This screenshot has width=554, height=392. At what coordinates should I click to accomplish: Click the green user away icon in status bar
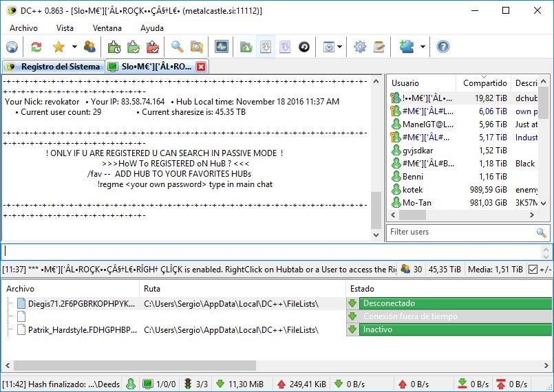click(131, 384)
